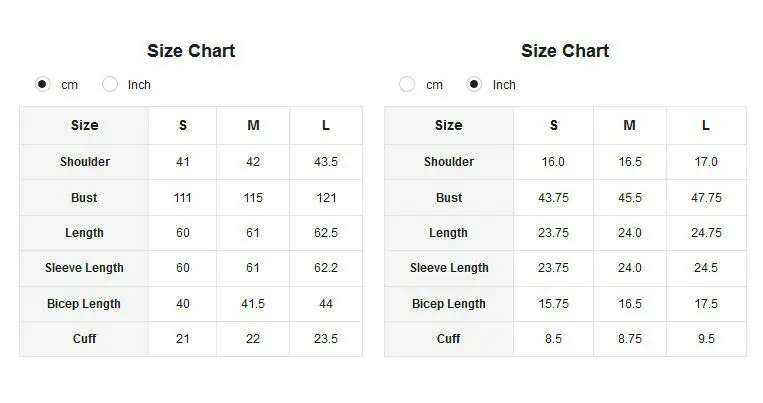
Task: Click the Shoulder row label in left chart
Action: (x=85, y=162)
